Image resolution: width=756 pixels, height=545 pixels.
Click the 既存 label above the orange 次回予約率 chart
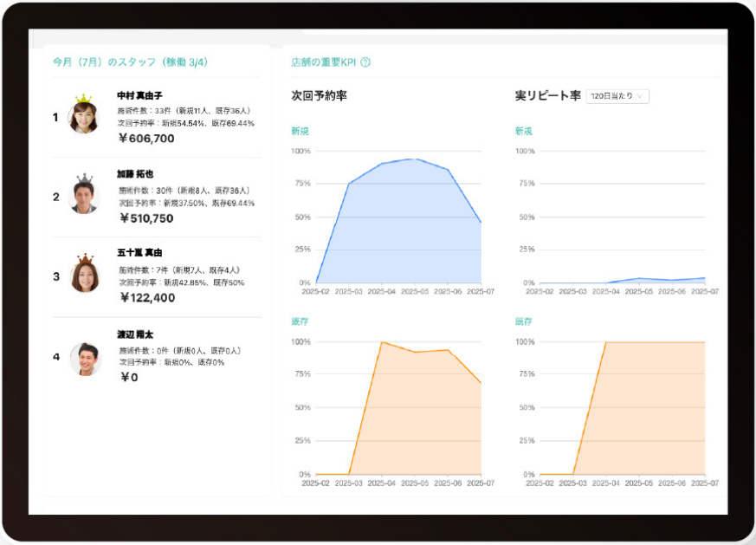click(x=300, y=321)
